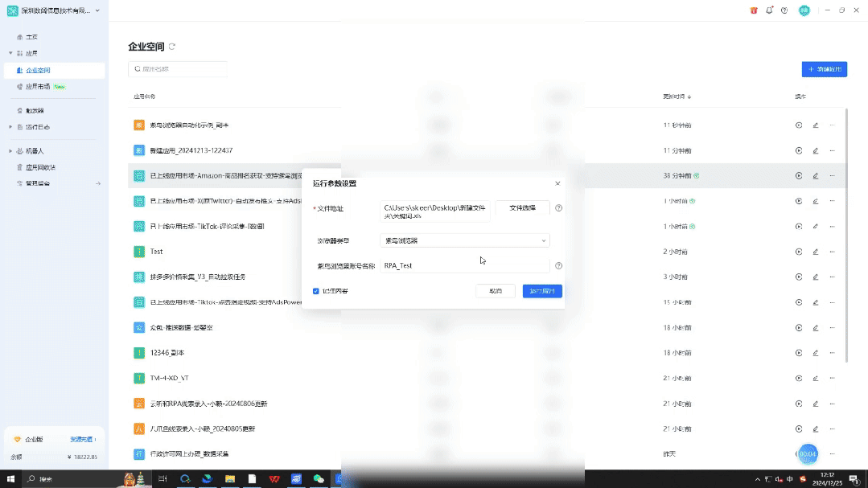The image size is (868, 488).
Task: Open the edit pencil on the top app row
Action: coord(816,125)
